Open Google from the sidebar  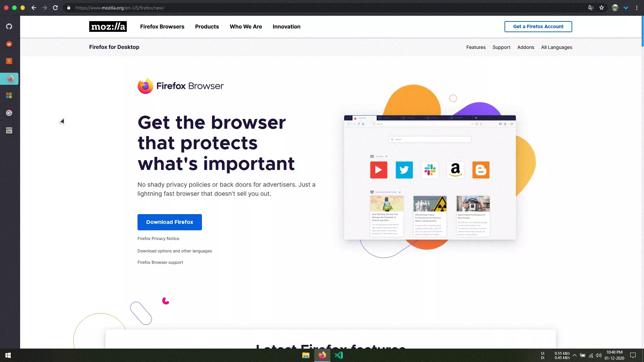9,113
